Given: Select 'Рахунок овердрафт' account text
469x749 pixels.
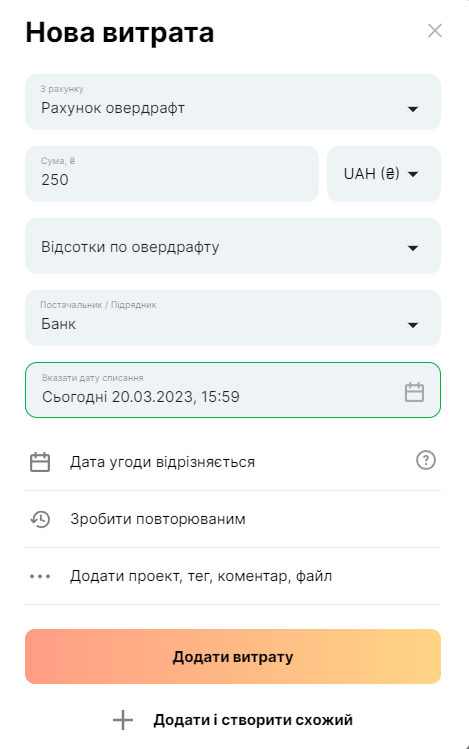Looking at the screenshot, I should tap(113, 108).
